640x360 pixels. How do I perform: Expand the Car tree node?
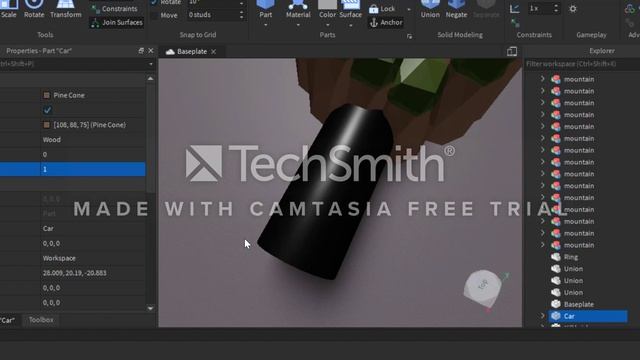tap(542, 316)
